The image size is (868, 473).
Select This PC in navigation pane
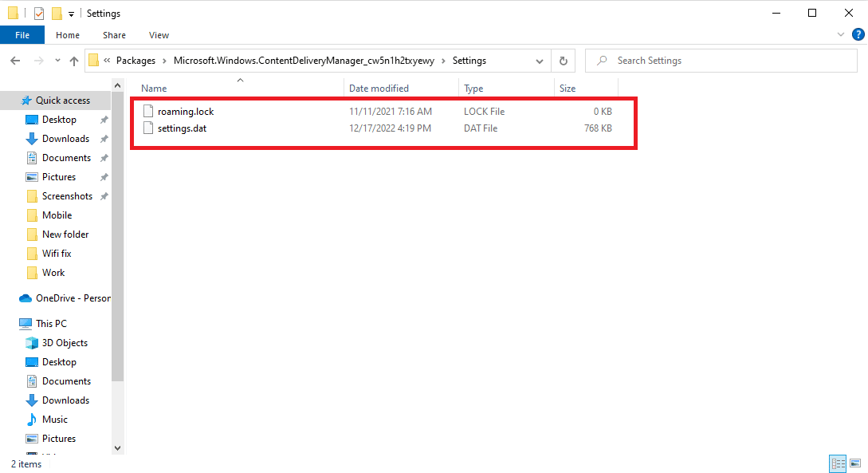tap(51, 324)
